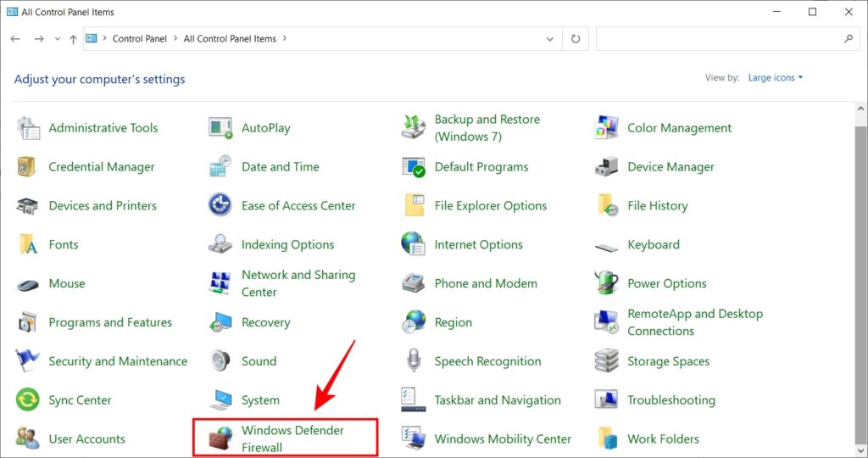Open the File History icon
The height and width of the screenshot is (458, 868).
608,205
